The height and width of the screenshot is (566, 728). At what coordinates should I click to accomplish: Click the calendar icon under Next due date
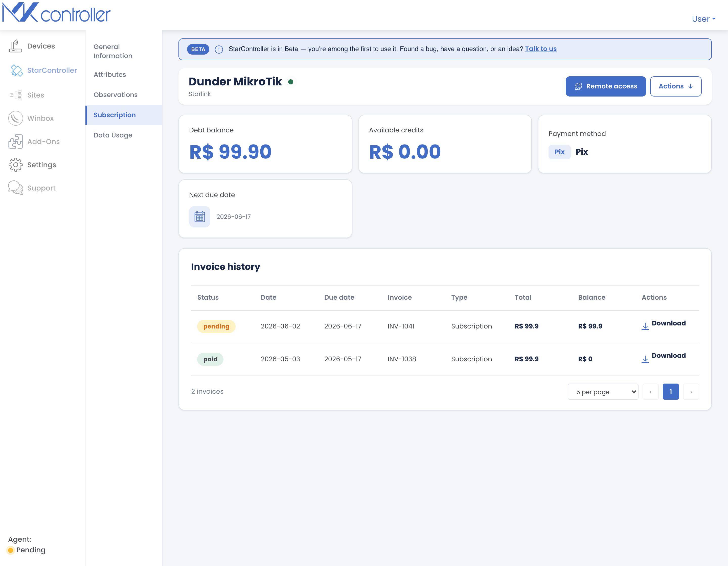click(200, 217)
